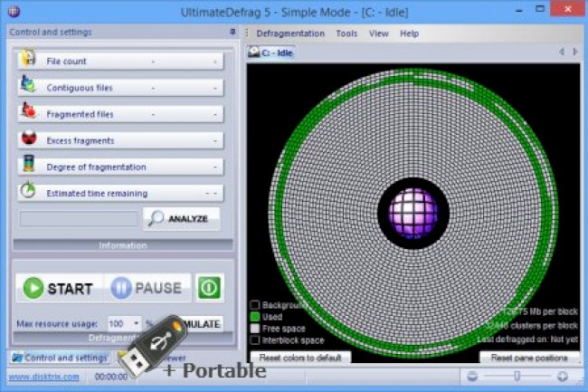Click the ANALYZE button
Image resolution: width=588 pixels, height=392 pixels.
point(181,219)
